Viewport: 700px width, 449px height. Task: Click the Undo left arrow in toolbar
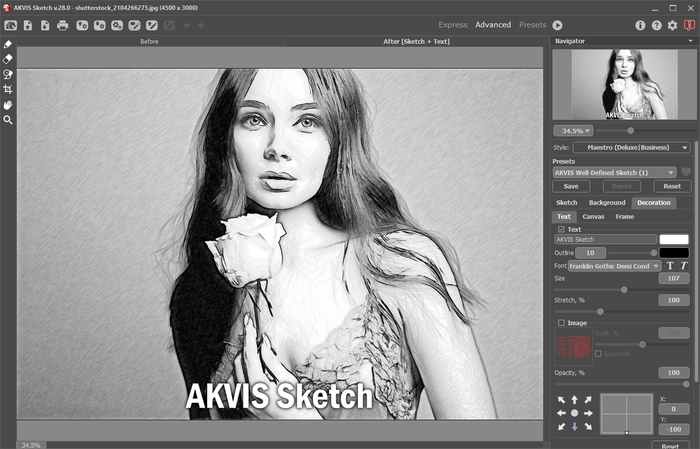187,25
